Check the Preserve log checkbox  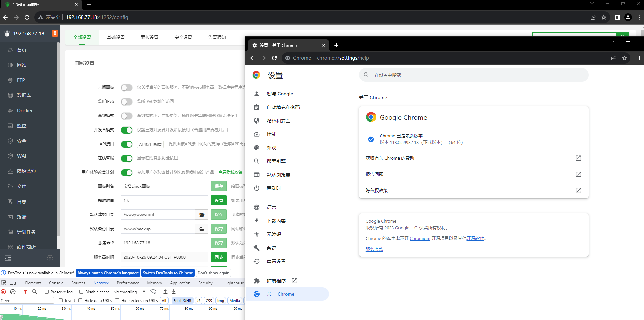click(x=47, y=292)
